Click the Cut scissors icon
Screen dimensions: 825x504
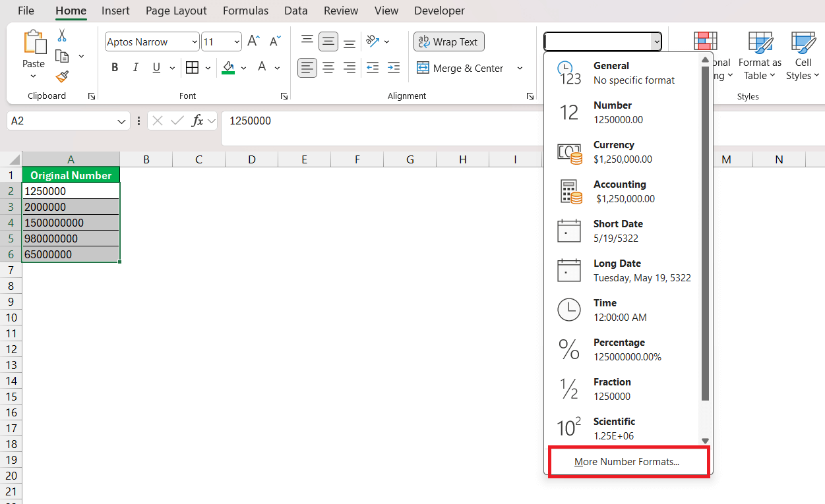tap(62, 36)
